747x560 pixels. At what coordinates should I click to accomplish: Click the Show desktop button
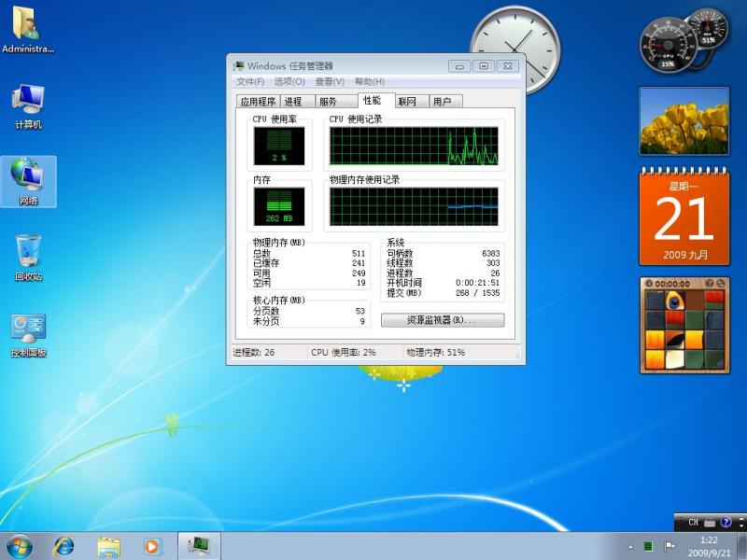click(741, 546)
